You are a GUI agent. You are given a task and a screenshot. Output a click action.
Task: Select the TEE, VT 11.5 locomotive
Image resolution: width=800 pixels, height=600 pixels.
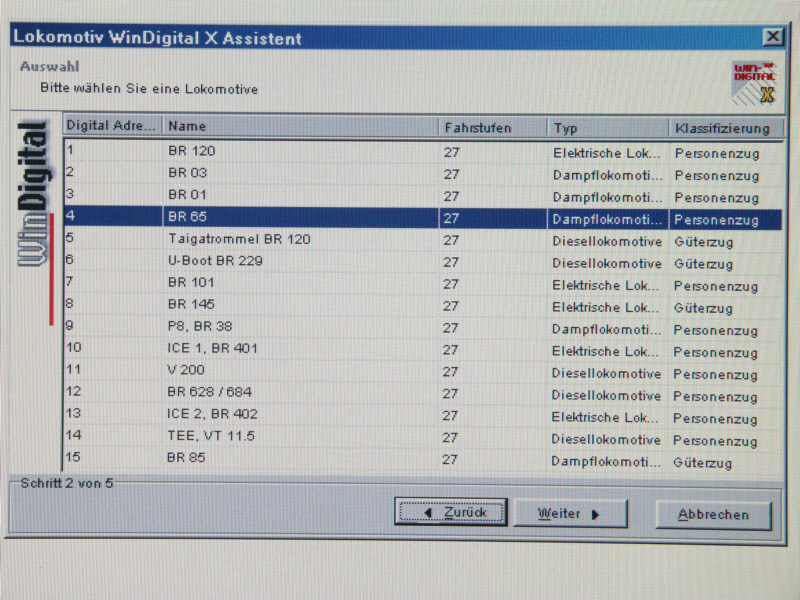point(423,438)
